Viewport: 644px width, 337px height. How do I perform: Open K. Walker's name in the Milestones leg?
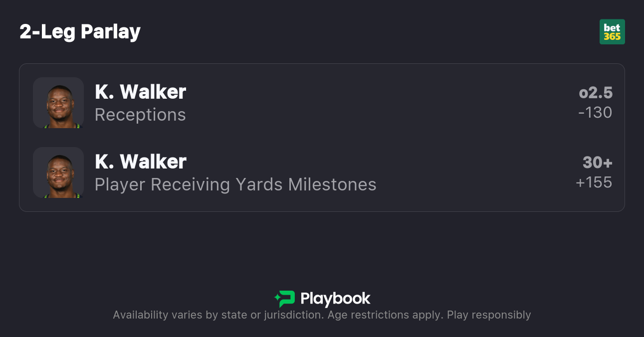point(140,162)
